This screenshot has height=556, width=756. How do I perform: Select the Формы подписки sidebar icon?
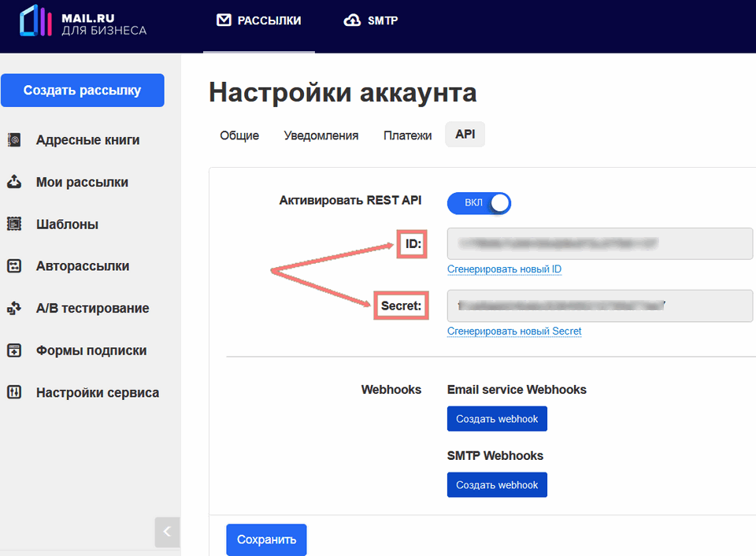pyautogui.click(x=14, y=350)
